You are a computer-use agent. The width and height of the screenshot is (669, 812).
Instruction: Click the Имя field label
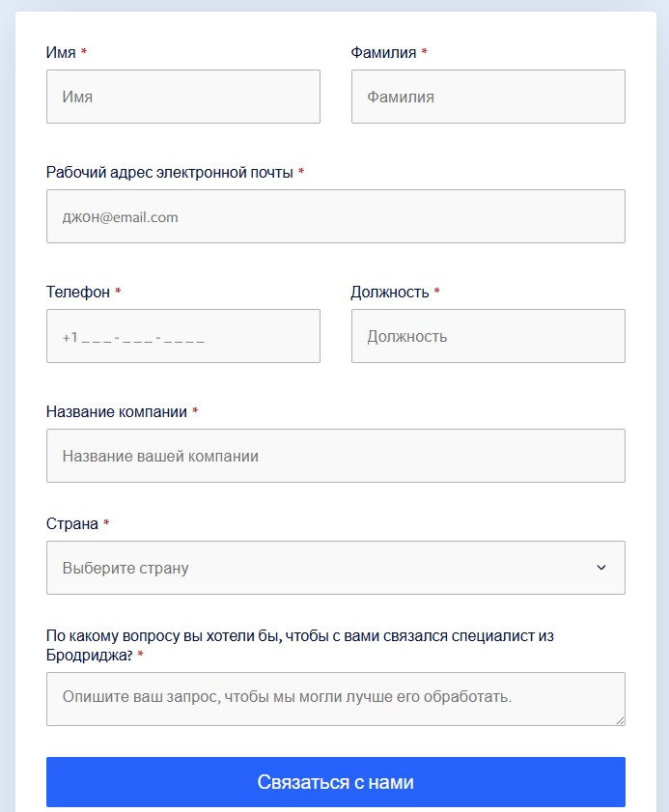61,52
